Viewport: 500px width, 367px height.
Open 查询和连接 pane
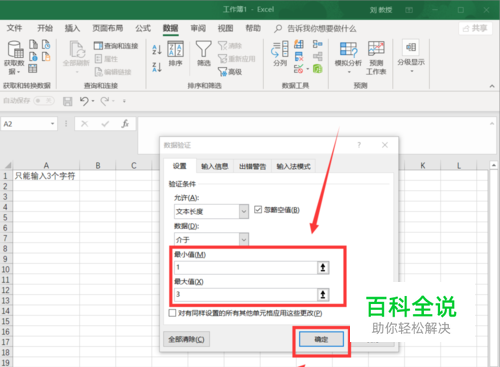tap(116, 46)
